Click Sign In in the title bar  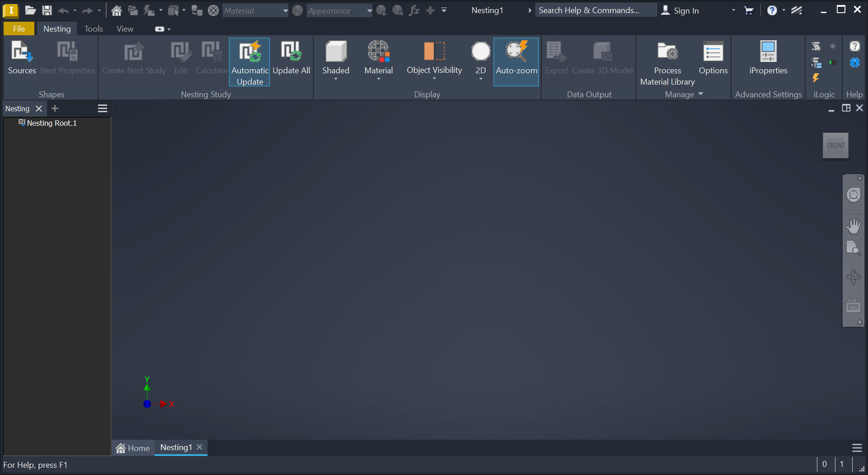[x=680, y=10]
